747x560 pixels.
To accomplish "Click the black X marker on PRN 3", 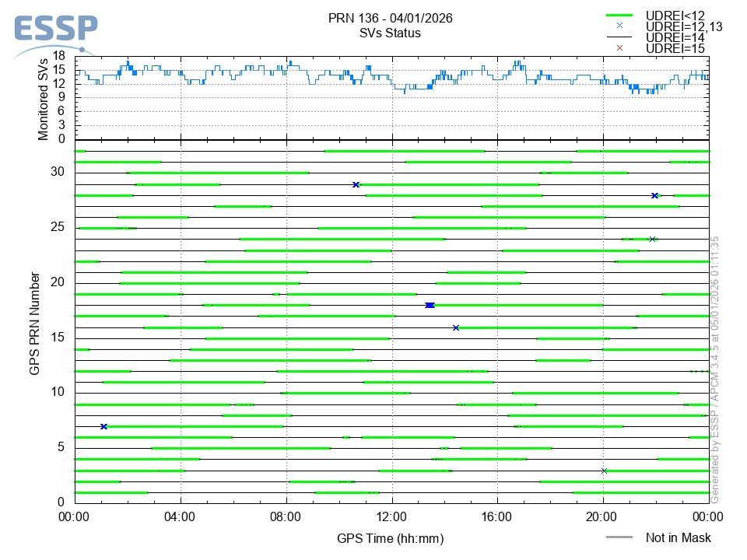I will 605,471.
